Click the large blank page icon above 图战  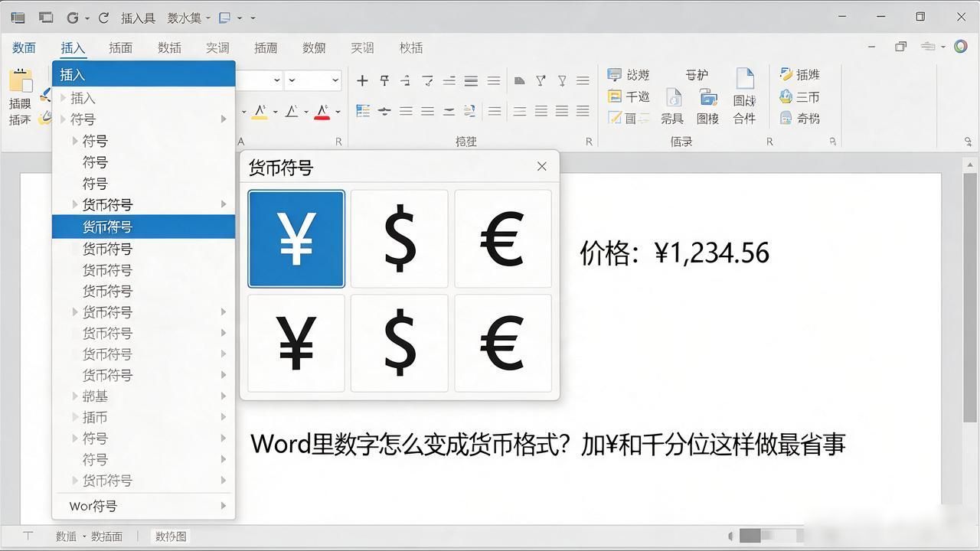(744, 79)
